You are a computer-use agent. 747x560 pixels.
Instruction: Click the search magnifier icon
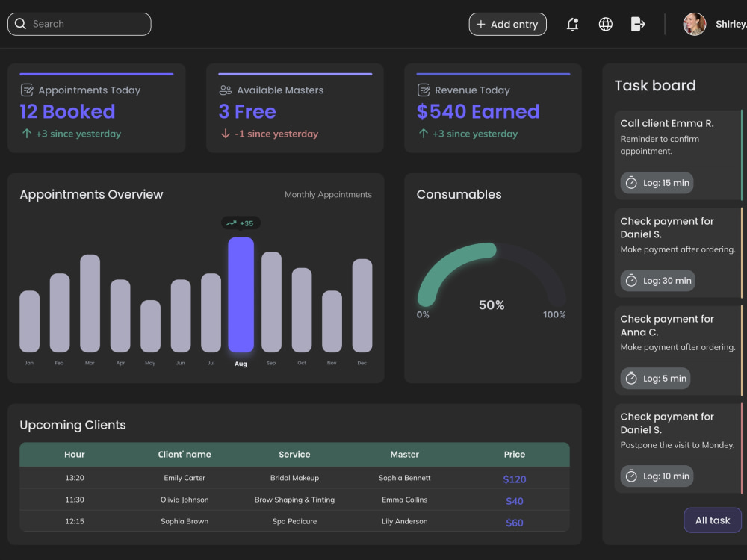[20, 24]
